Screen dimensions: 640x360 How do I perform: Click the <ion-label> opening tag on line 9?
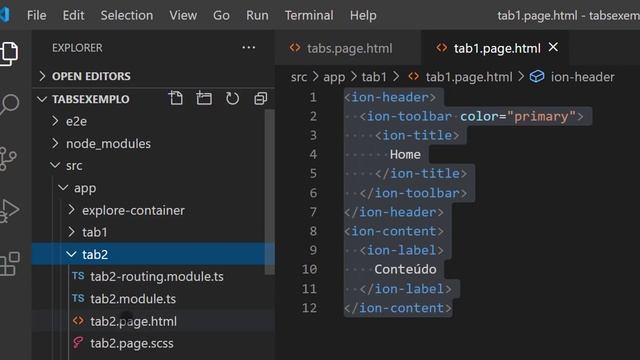coord(402,250)
